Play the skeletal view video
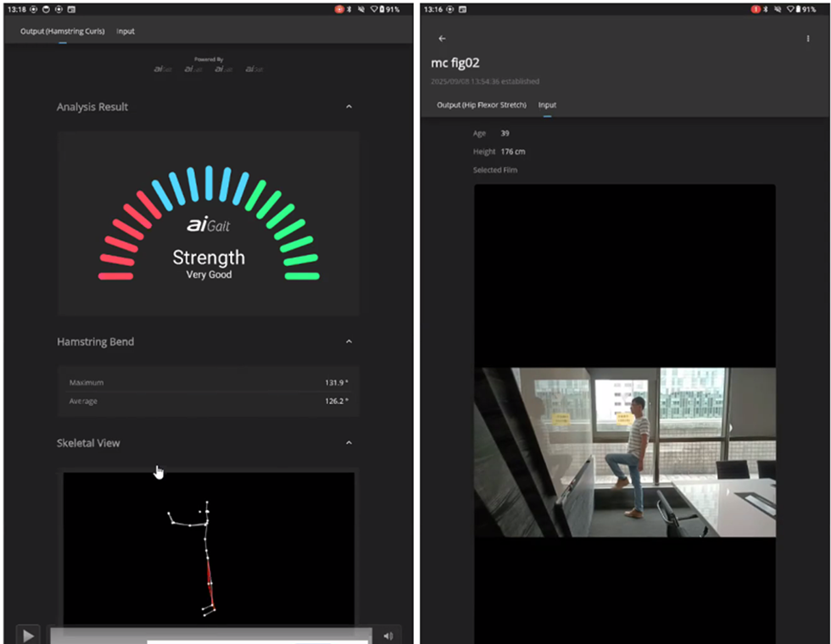 28,635
